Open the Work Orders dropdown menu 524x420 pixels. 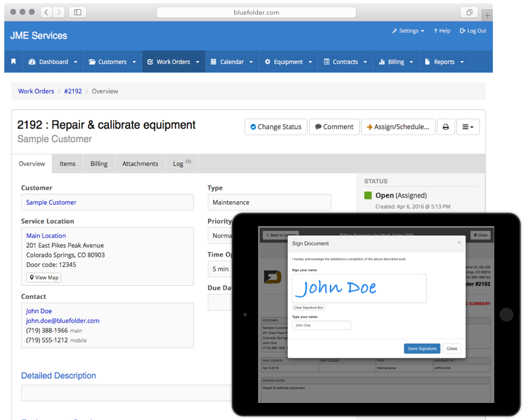click(173, 62)
